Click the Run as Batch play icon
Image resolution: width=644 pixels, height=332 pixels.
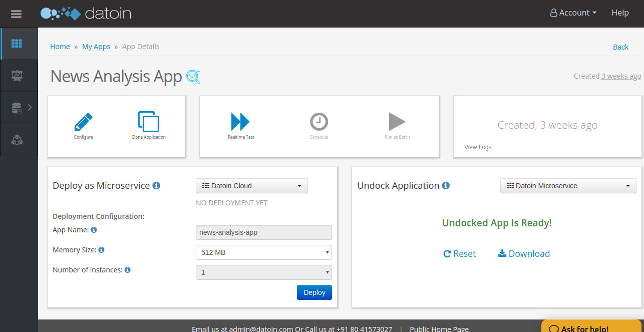pos(397,122)
